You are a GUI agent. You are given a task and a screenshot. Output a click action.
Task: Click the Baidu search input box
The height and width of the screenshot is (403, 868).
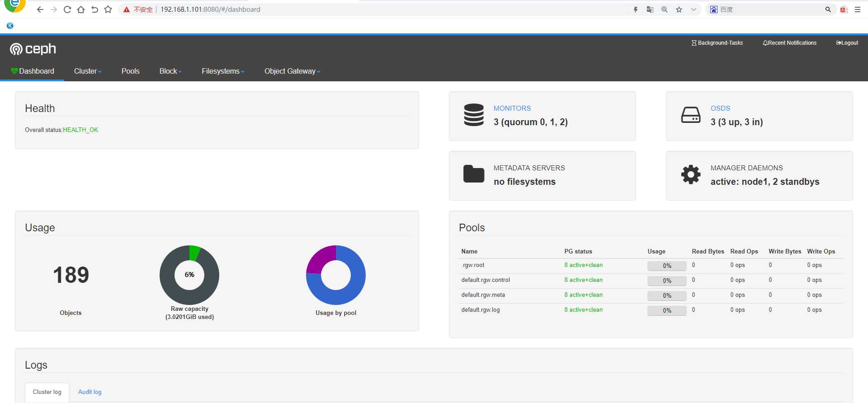tap(771, 9)
